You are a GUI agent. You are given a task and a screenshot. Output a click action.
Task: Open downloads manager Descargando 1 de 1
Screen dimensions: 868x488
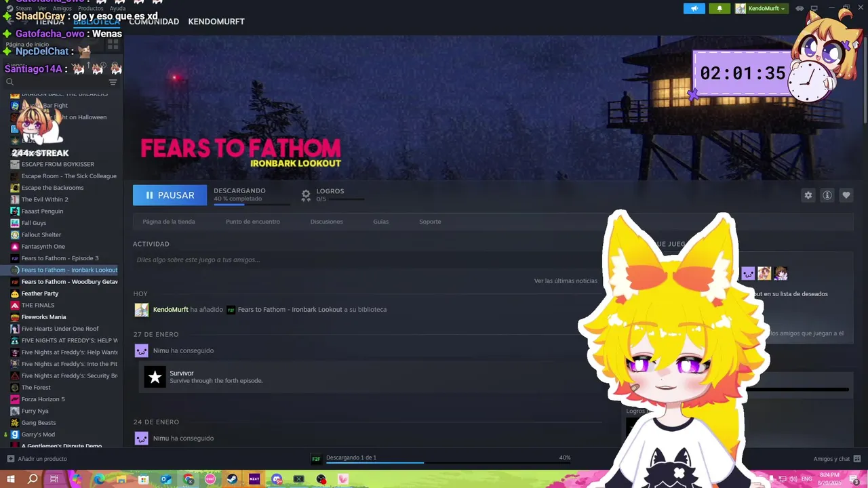(x=441, y=458)
